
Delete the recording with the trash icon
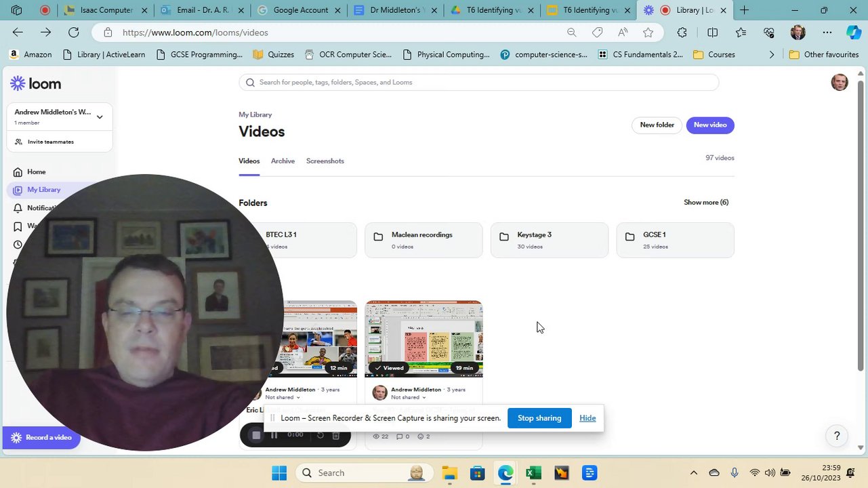click(335, 435)
